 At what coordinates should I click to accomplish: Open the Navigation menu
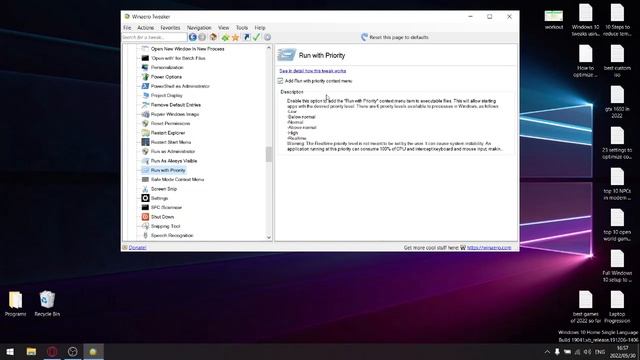pos(199,28)
